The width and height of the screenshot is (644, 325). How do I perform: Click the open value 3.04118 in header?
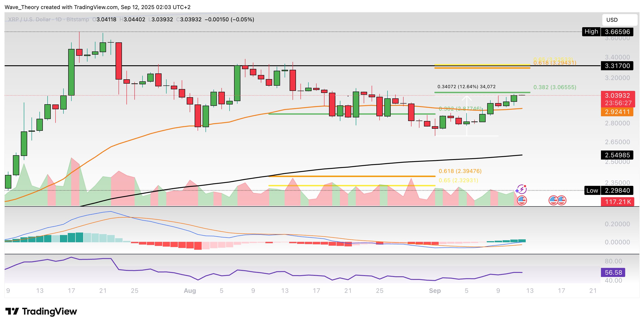(x=106, y=19)
